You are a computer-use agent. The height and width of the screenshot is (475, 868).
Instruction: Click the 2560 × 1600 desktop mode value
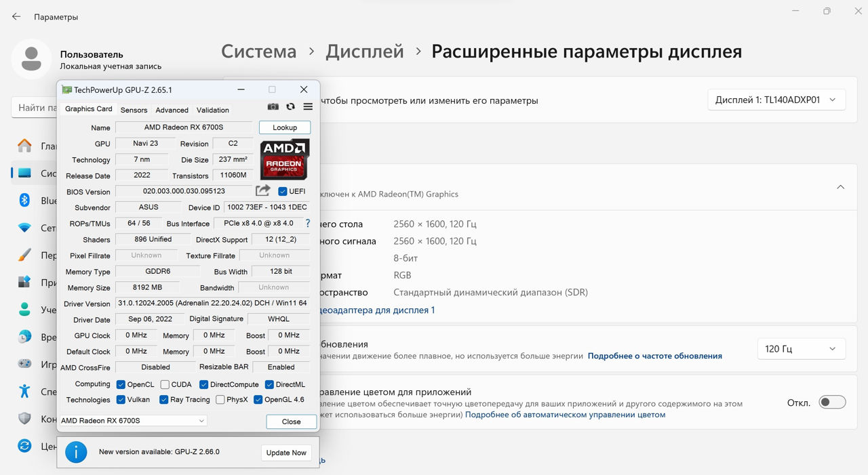tap(435, 224)
